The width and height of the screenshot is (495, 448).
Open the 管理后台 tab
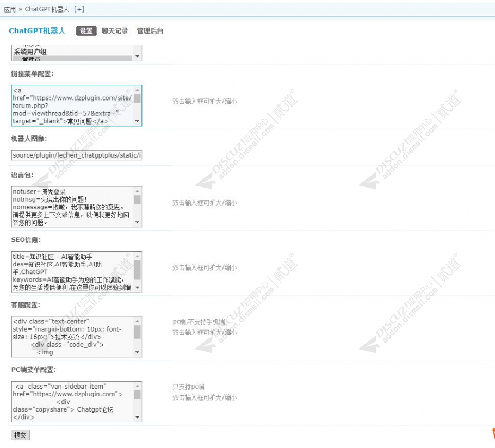coord(150,30)
